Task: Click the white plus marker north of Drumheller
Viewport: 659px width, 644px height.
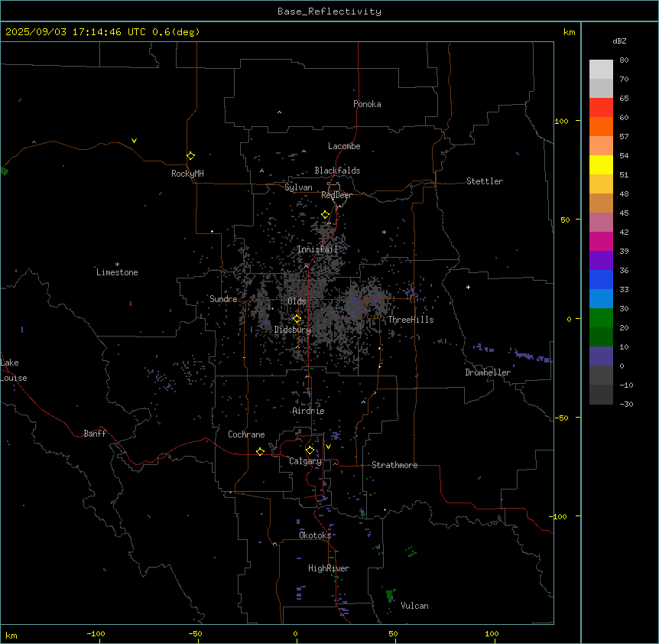Action: pos(468,287)
